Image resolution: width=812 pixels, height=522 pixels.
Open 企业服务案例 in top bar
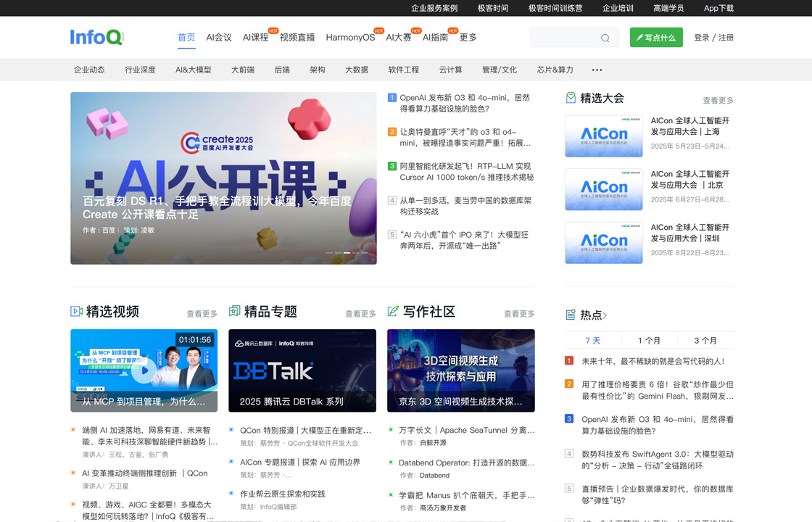434,8
